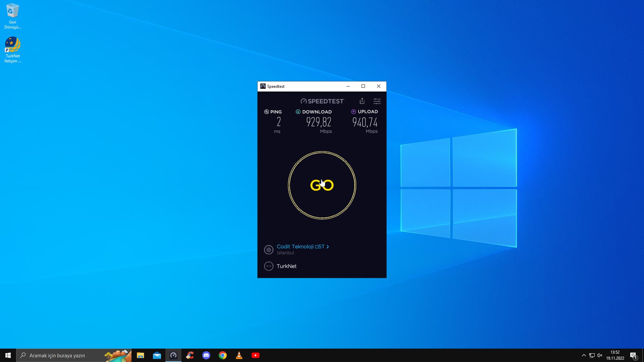Image resolution: width=644 pixels, height=362 pixels.
Task: Click the muted volume tray icon
Action: (x=600, y=355)
